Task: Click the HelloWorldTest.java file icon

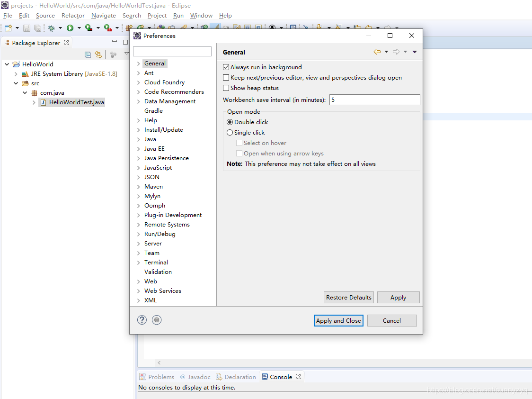Action: point(43,102)
